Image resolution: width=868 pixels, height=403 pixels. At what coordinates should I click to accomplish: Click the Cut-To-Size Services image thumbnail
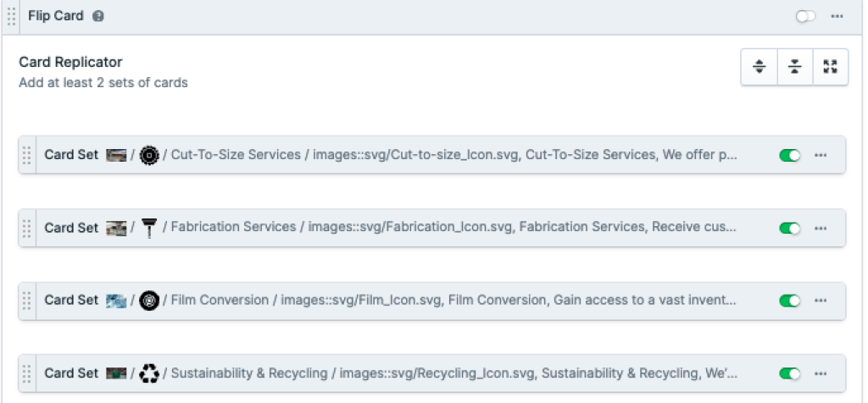[116, 155]
